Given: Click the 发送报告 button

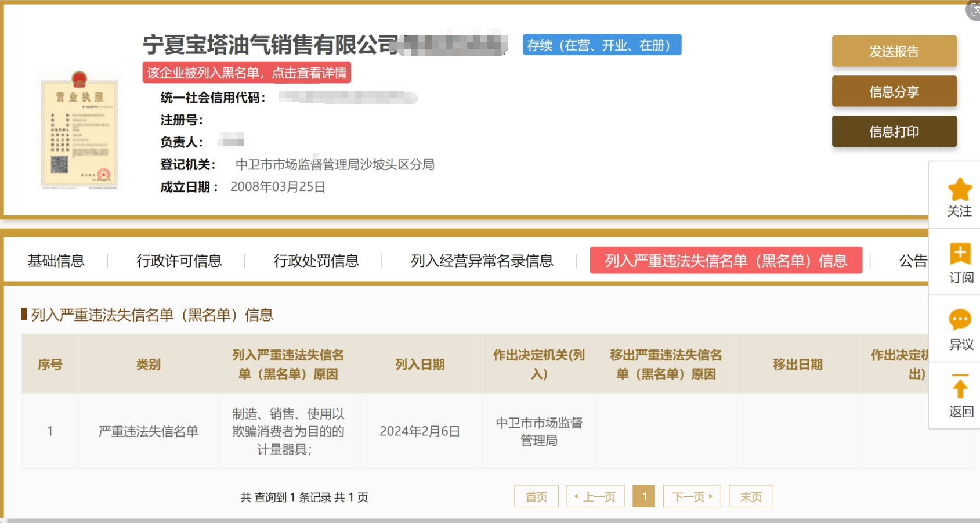Looking at the screenshot, I should click(x=894, y=51).
